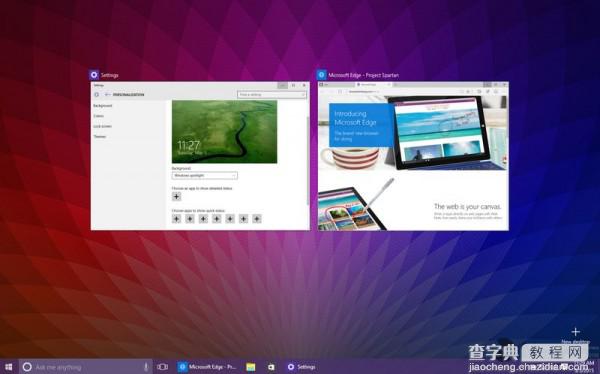Add an app for detailed status
Image resolution: width=600 pixels, height=374 pixels.
176,196
